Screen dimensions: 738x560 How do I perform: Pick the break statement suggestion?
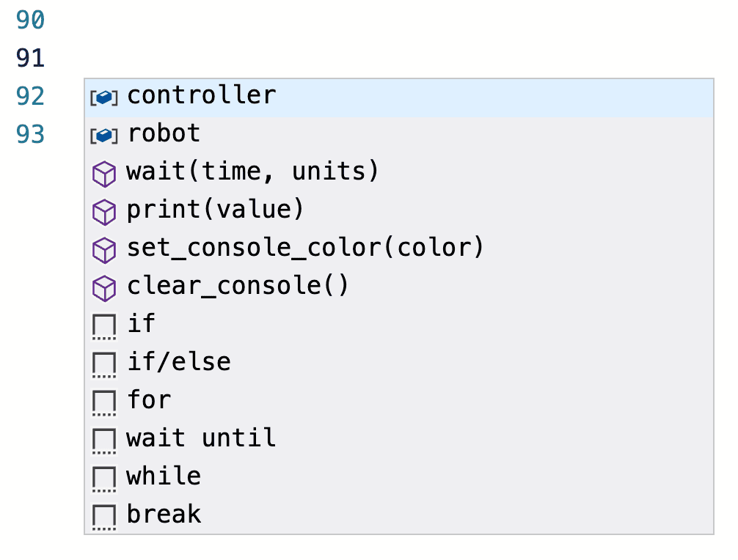click(164, 514)
